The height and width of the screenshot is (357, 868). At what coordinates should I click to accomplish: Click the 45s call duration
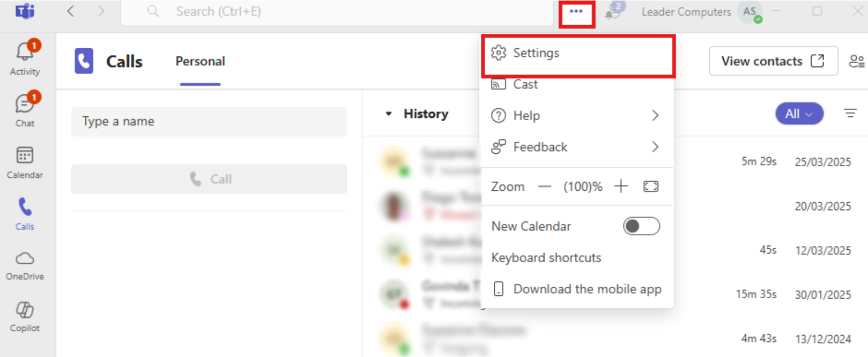pyautogui.click(x=768, y=250)
